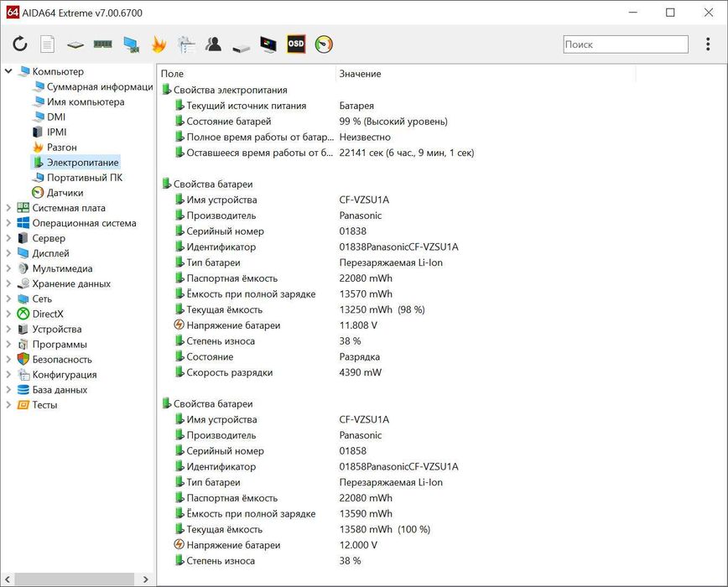This screenshot has height=587, width=728.
Task: Click the memory module toolbar icon
Action: [102, 44]
